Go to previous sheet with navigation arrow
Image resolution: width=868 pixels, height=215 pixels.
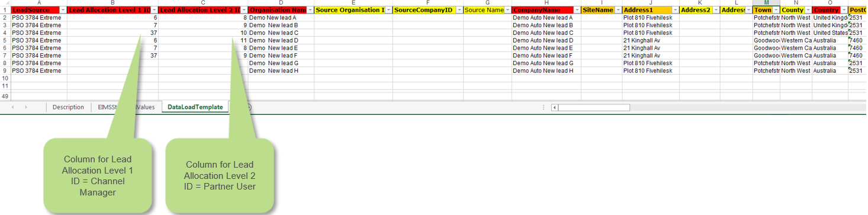[12, 107]
